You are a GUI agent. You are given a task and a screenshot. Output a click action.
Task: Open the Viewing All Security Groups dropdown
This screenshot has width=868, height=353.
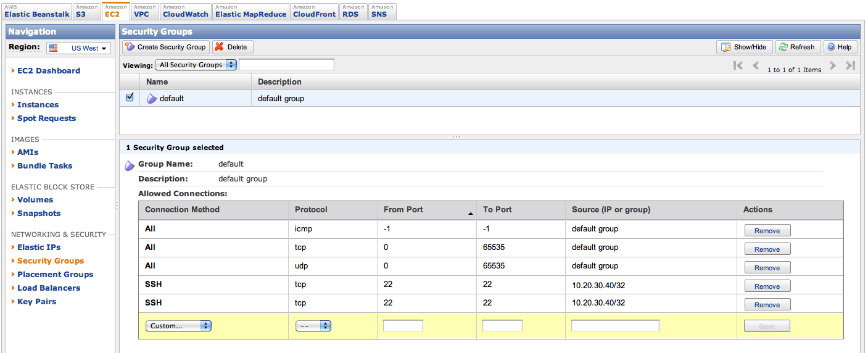click(196, 65)
